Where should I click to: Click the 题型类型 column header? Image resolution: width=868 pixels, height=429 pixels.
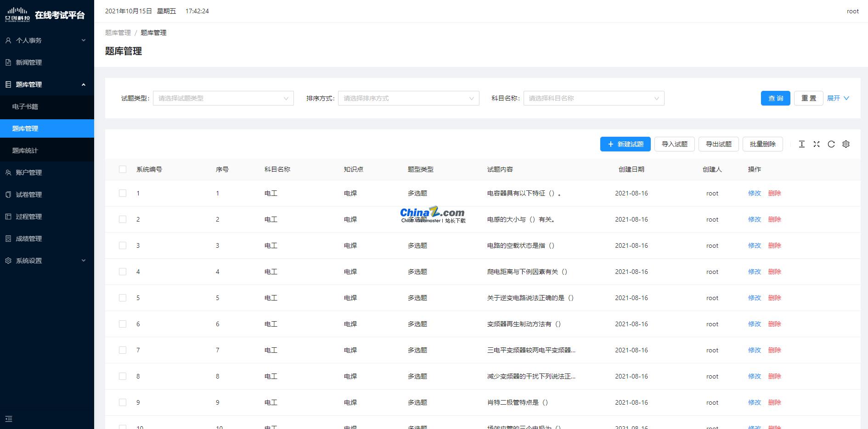[420, 169]
